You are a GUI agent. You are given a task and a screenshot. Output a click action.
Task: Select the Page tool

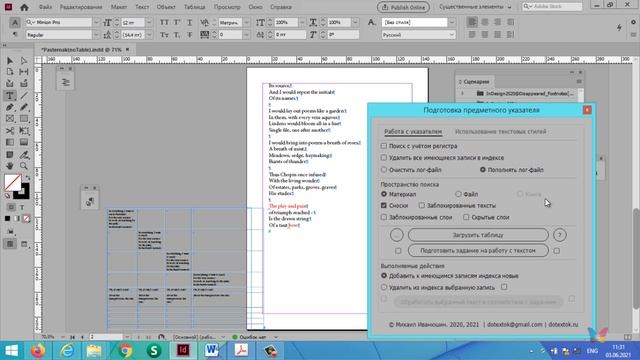[x=10, y=72]
